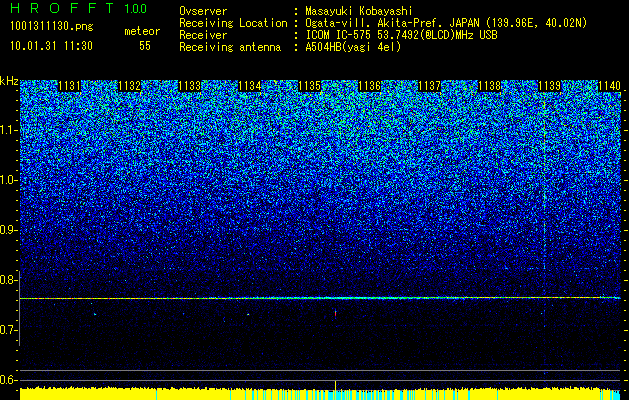Image resolution: width=629 pixels, height=400 pixels.
Task: Click the red meteor echo near 1135
Action: (x=335, y=313)
